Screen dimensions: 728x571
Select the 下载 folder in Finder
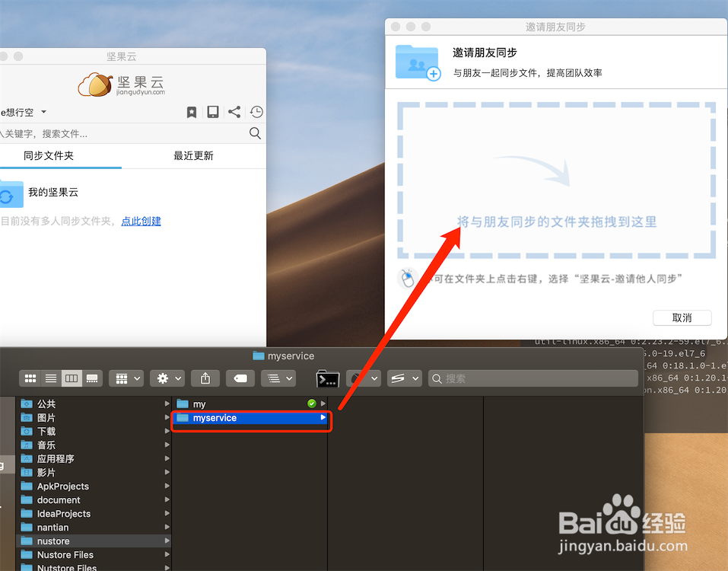(x=95, y=431)
